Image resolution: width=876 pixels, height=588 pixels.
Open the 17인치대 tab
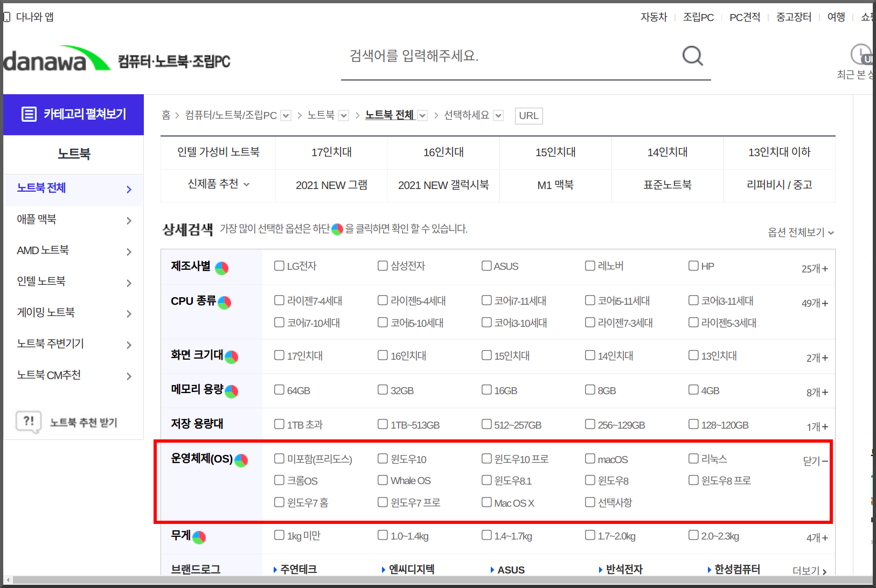pyautogui.click(x=331, y=152)
